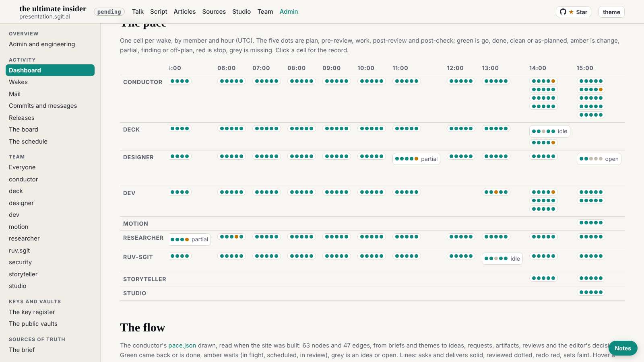Open Motion 15:00 wake cell
644x362 pixels.
pyautogui.click(x=591, y=223)
